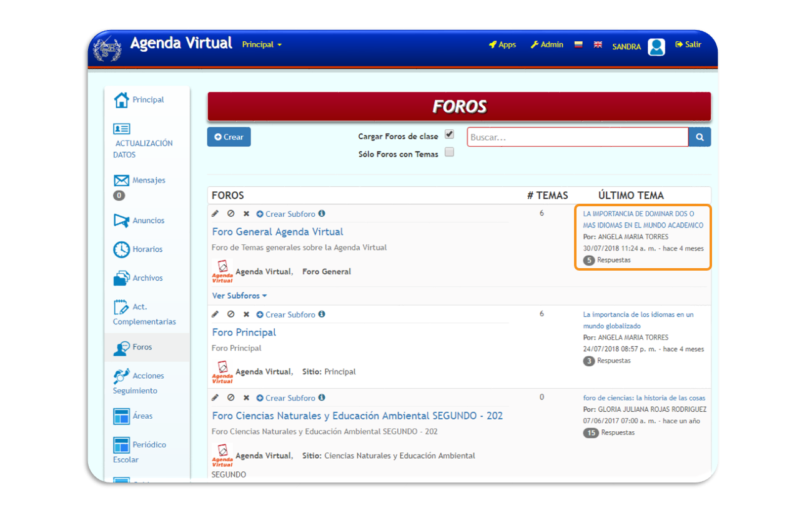Delete Foro Principal with X icon

[246, 314]
